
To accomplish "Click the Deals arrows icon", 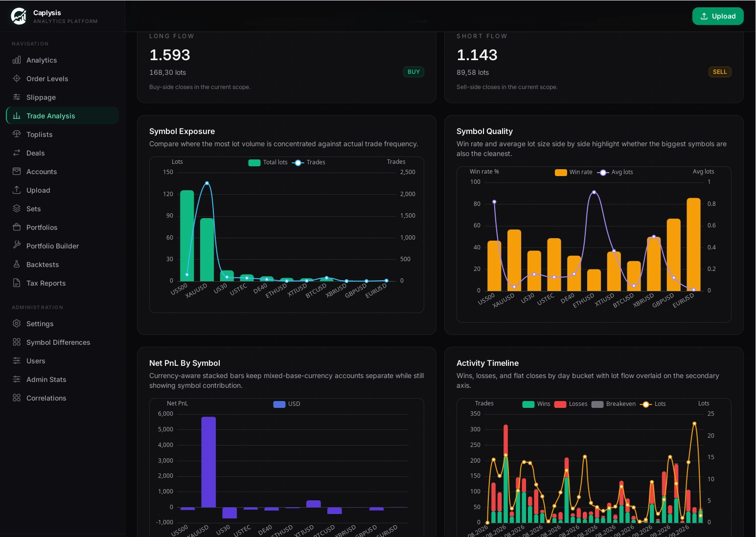I will click(x=17, y=153).
